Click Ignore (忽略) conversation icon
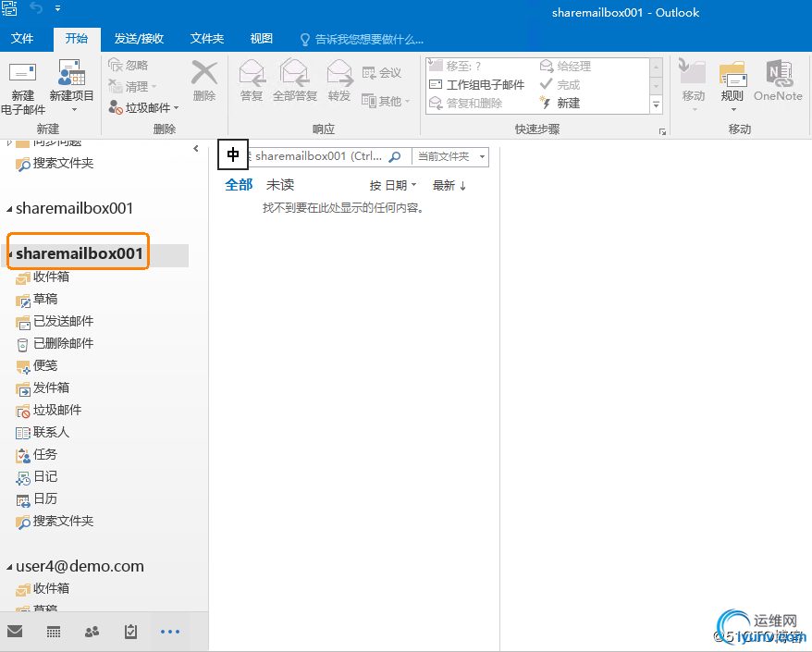The image size is (812, 652). tap(116, 66)
